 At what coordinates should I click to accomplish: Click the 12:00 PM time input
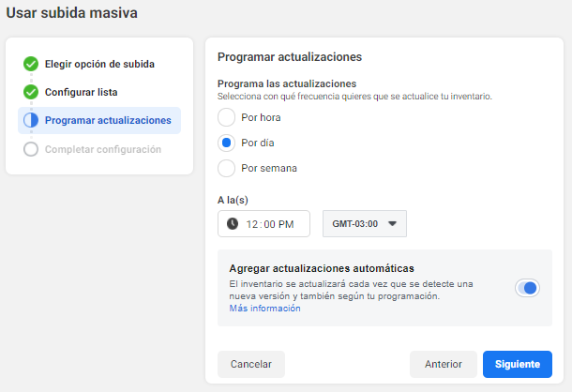click(263, 224)
